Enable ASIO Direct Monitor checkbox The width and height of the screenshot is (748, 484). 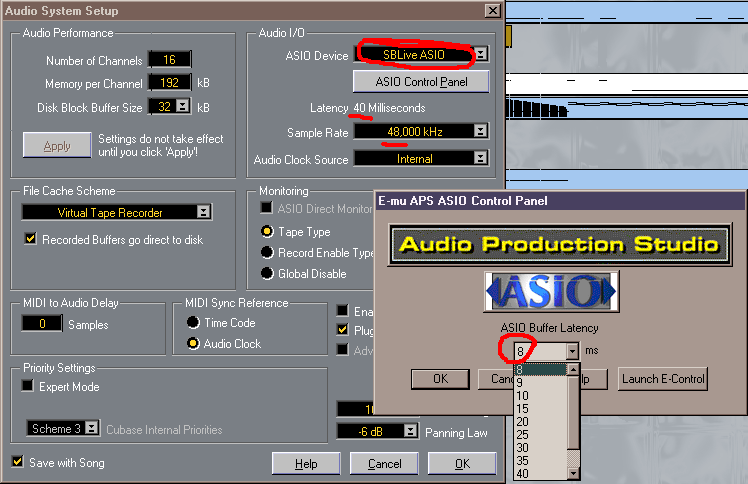266,208
